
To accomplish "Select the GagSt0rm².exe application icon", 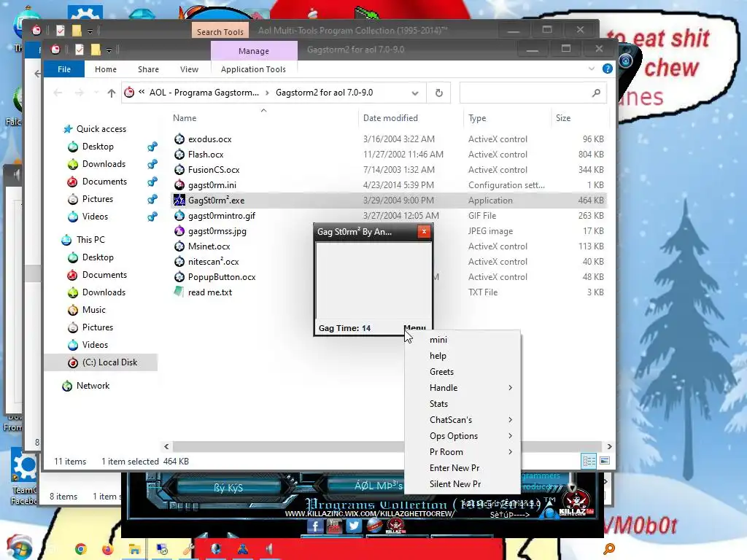I will tap(179, 200).
